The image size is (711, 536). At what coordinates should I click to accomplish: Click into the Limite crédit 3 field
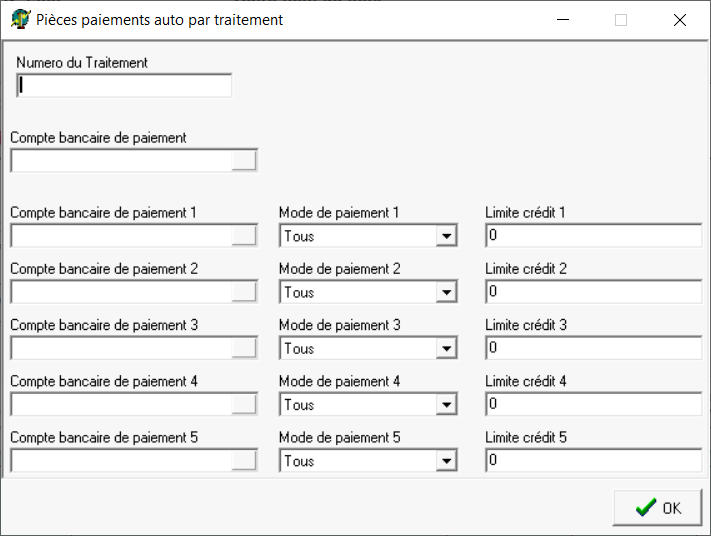594,348
